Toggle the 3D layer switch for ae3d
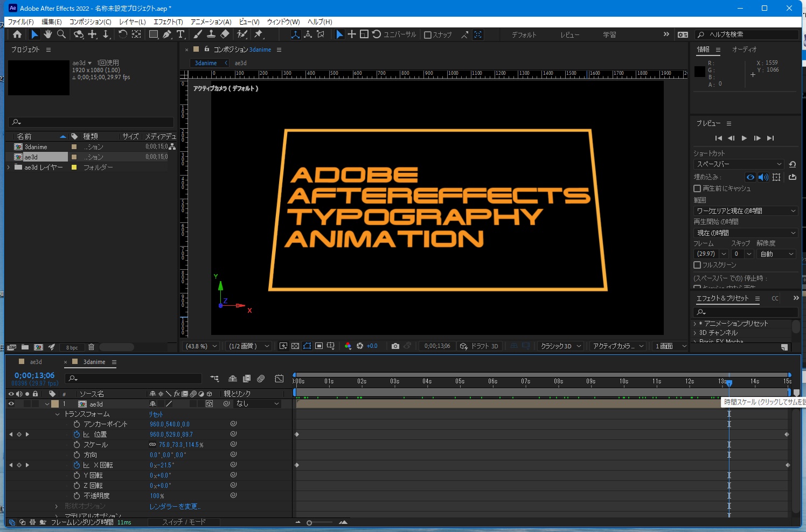The image size is (806, 532). pos(209,404)
